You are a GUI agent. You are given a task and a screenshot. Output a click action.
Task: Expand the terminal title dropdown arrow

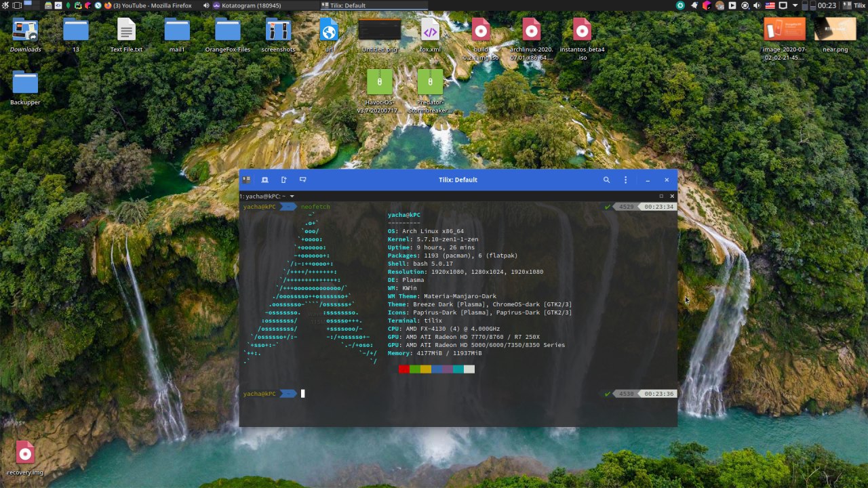point(292,196)
